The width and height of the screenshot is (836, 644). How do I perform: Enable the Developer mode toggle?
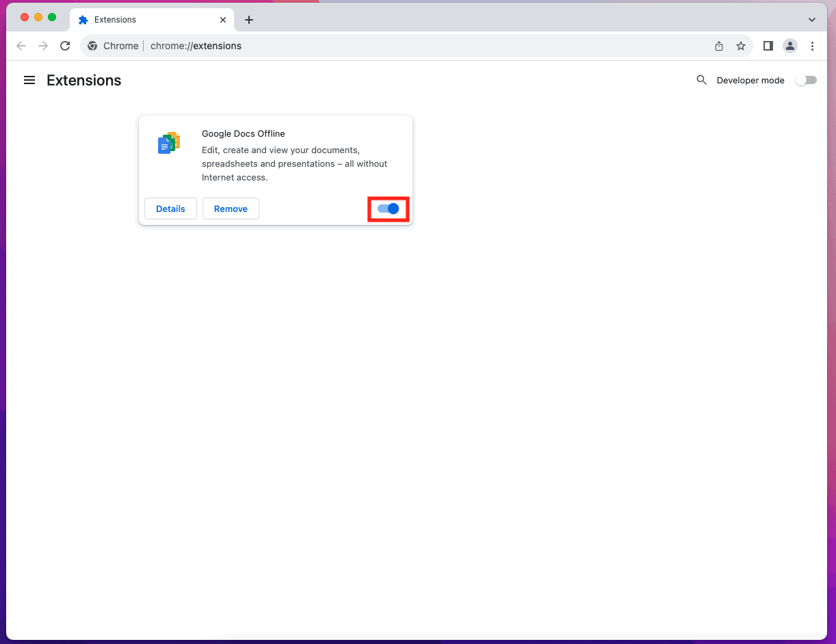coord(806,80)
